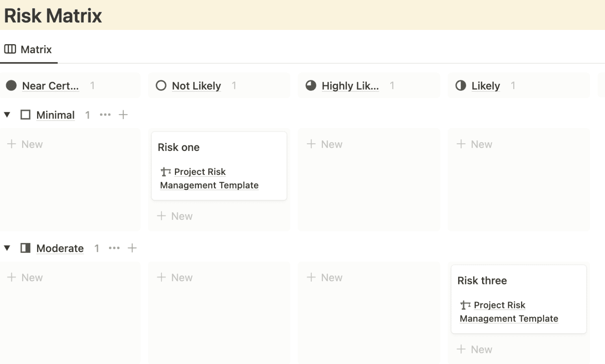605x364 pixels.
Task: Click the Not Likely empty circle icon
Action: coord(161,85)
